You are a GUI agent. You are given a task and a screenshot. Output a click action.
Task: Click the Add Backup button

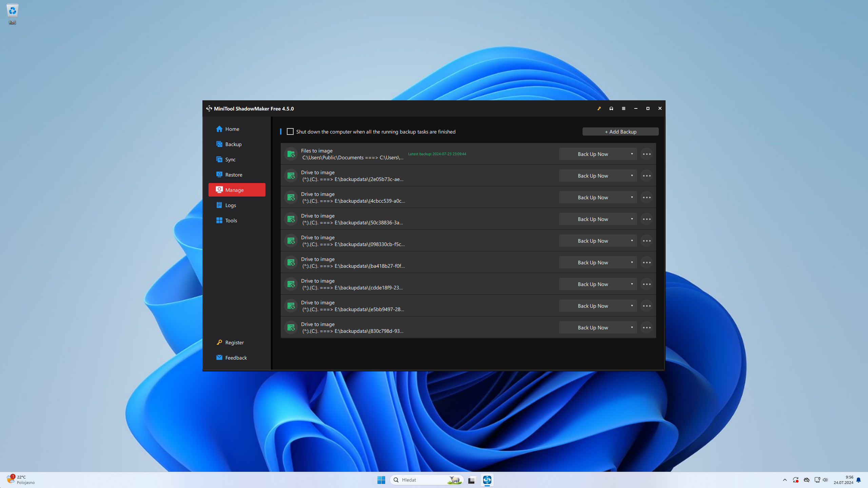(x=620, y=131)
